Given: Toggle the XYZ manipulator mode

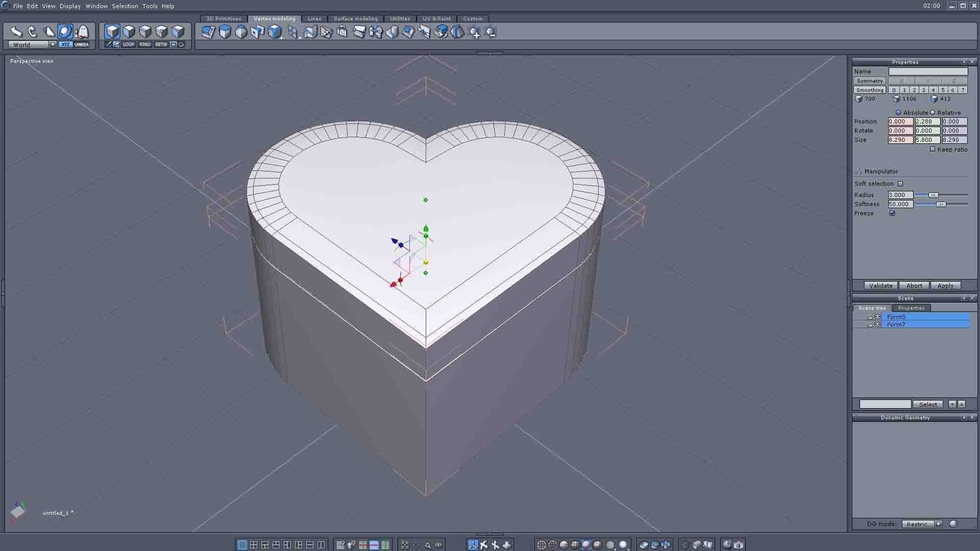Looking at the screenshot, I should (65, 44).
